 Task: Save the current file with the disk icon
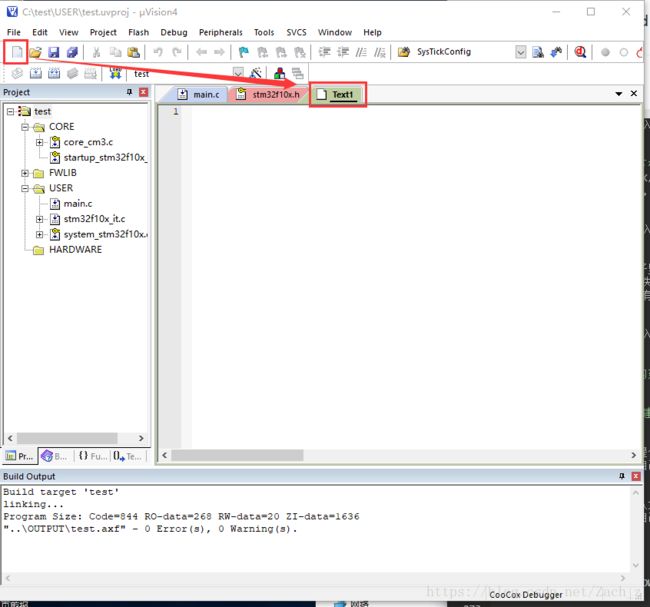[54, 52]
